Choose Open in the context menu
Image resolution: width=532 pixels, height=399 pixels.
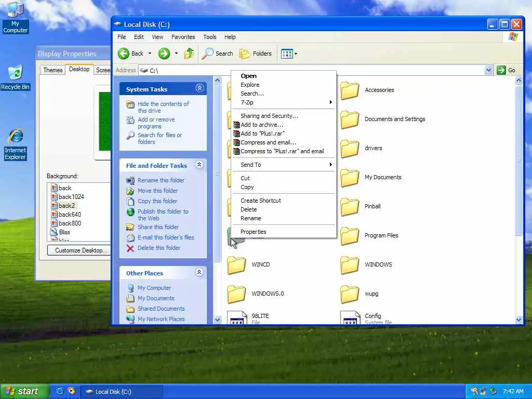pyautogui.click(x=284, y=76)
